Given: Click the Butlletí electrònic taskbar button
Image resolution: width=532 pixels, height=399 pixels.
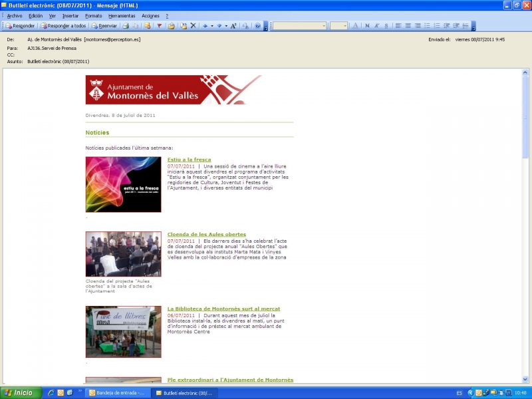Looking at the screenshot, I should pyautogui.click(x=184, y=393).
